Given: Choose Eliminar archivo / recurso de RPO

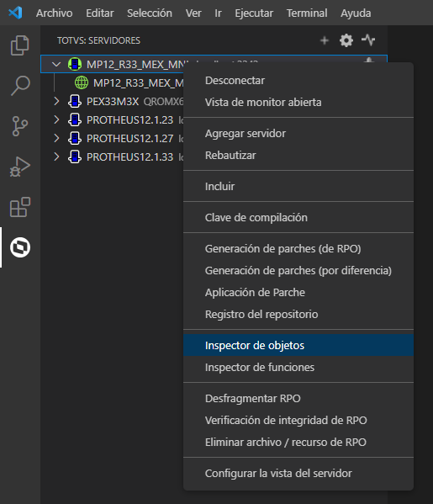Looking at the screenshot, I should tap(298, 443).
